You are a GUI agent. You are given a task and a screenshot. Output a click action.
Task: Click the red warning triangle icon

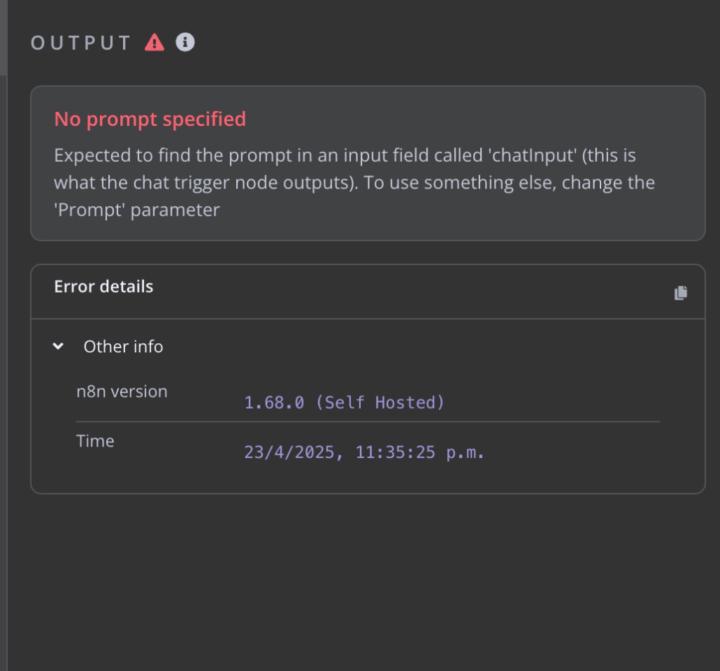click(x=154, y=42)
